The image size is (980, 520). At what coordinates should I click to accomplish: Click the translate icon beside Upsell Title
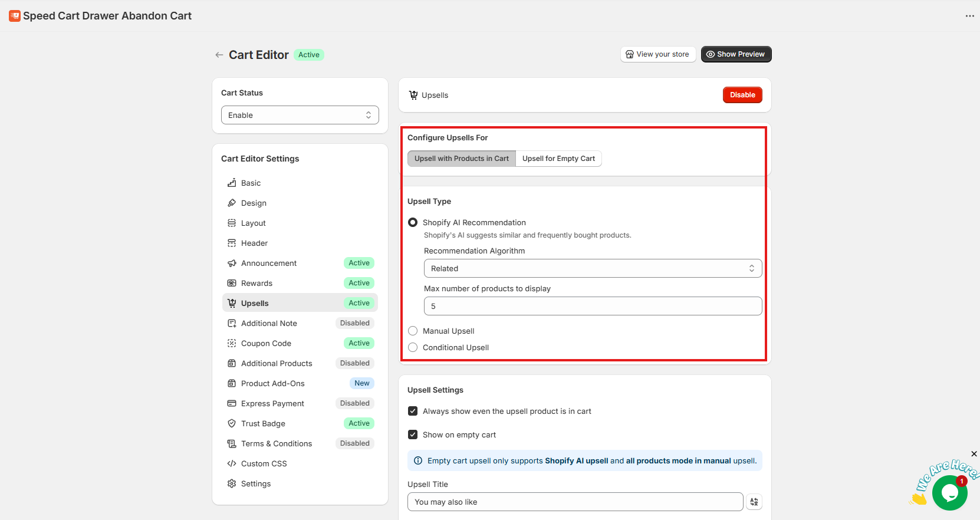pos(754,502)
